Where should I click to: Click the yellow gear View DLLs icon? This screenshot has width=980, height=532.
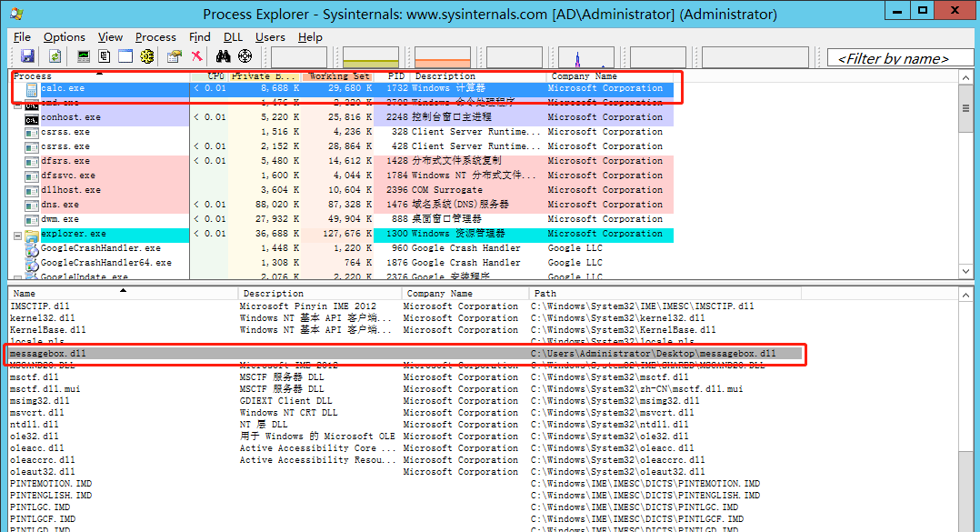pyautogui.click(x=147, y=56)
